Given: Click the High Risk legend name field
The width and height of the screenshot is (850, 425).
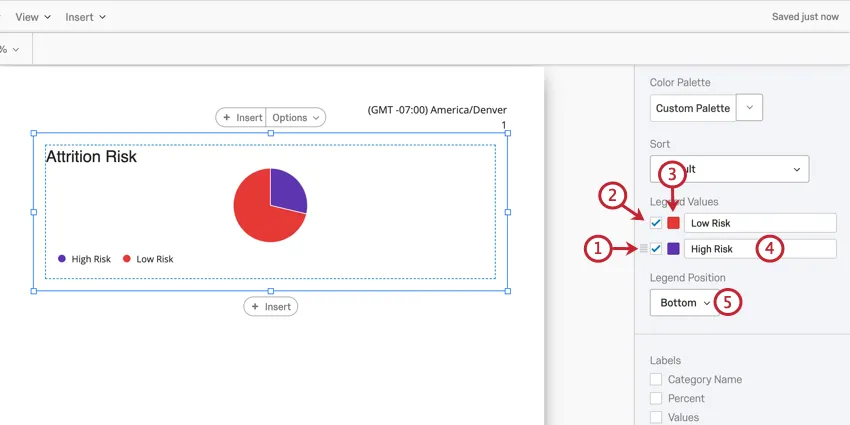Looking at the screenshot, I should point(760,249).
